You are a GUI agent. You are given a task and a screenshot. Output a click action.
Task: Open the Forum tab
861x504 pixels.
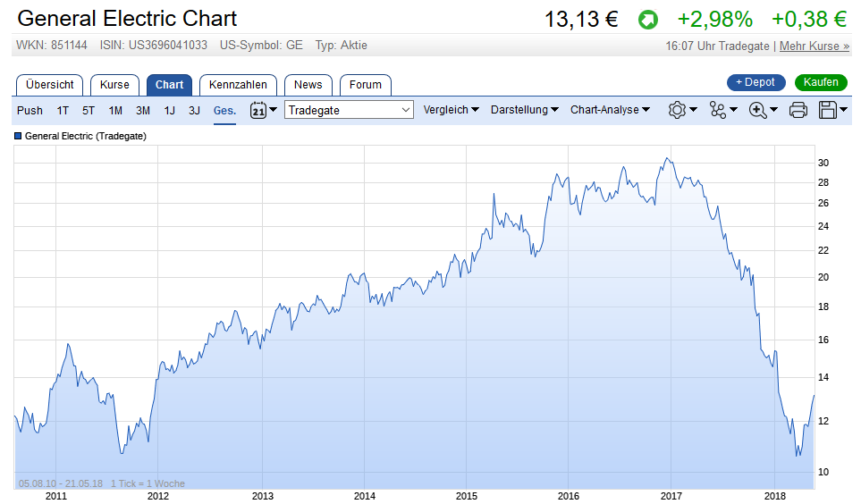tap(365, 85)
